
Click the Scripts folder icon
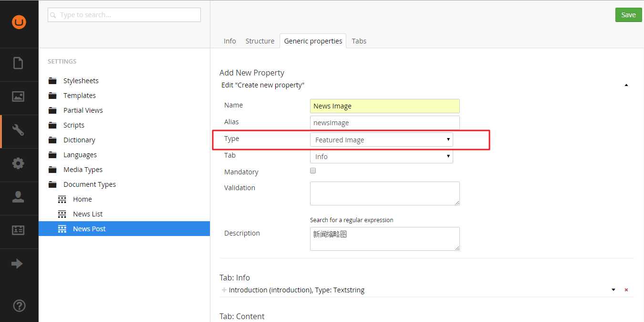coord(52,125)
